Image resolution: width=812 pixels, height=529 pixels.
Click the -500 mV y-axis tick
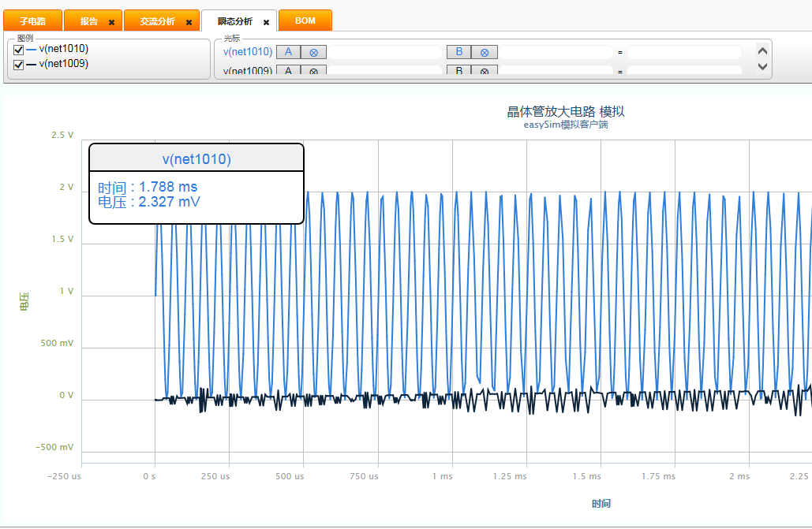(x=54, y=447)
